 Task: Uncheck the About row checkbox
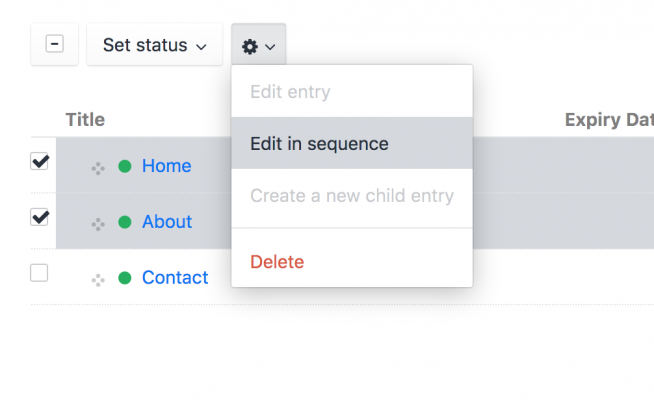pos(40,217)
